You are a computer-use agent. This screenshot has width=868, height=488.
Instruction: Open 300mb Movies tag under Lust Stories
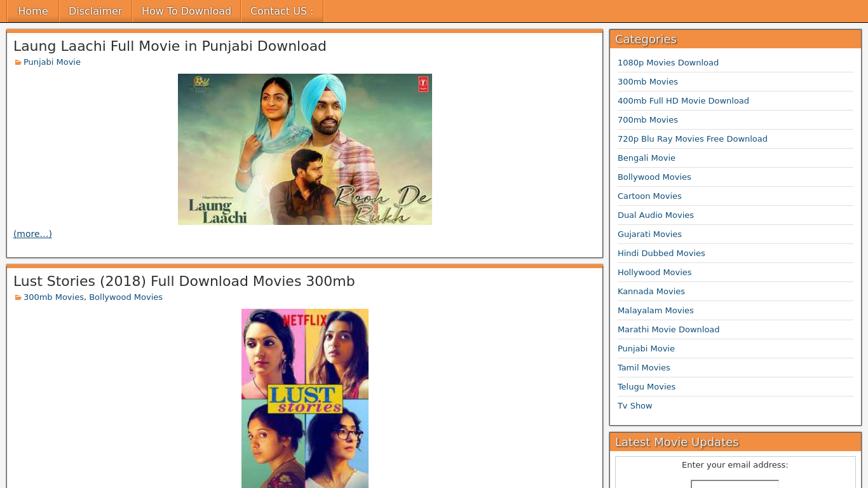tap(53, 297)
